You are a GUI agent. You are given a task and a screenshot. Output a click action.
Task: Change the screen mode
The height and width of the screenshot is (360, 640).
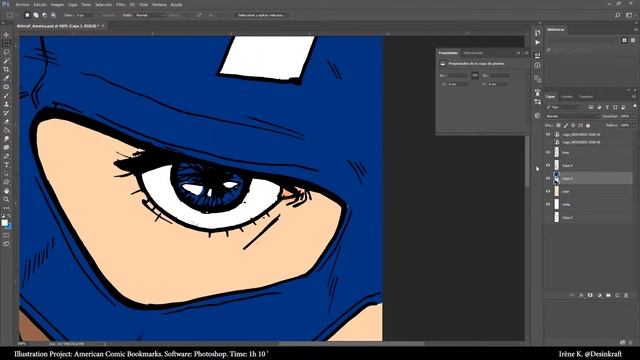coord(6,244)
